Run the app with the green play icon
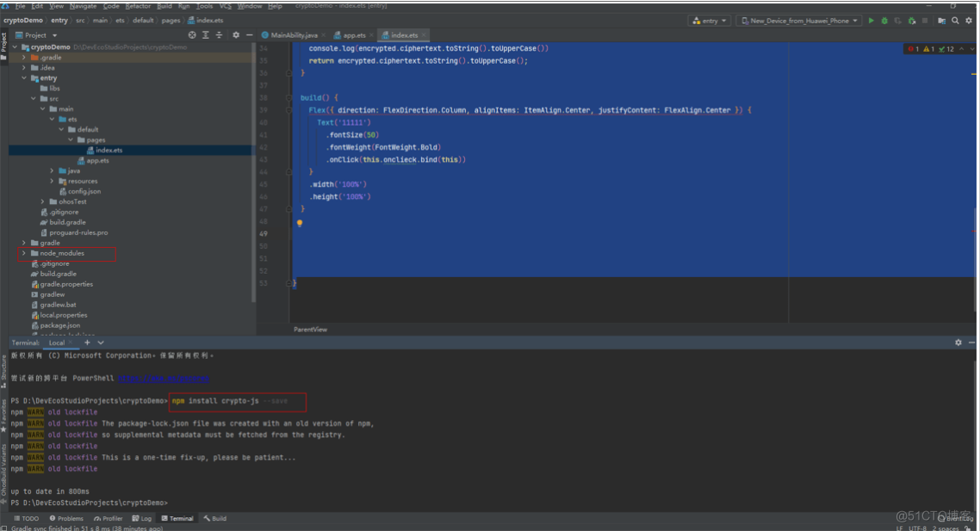 [x=871, y=21]
